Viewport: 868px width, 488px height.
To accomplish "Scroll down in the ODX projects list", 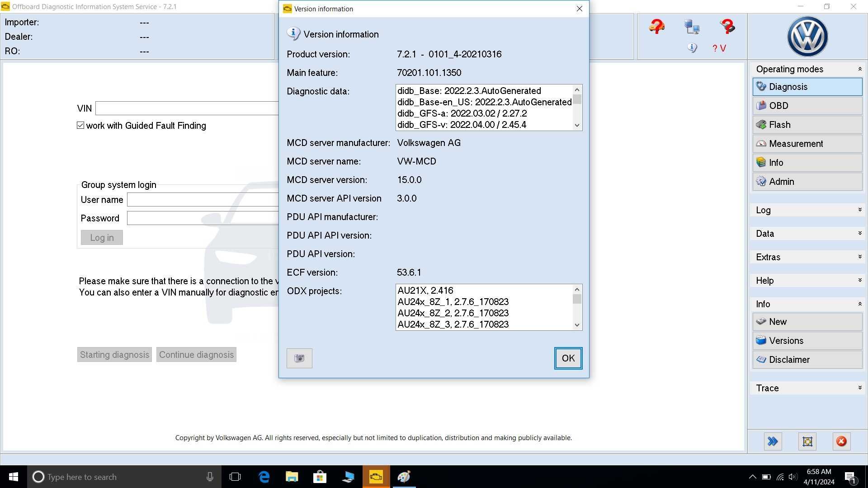I will click(576, 325).
